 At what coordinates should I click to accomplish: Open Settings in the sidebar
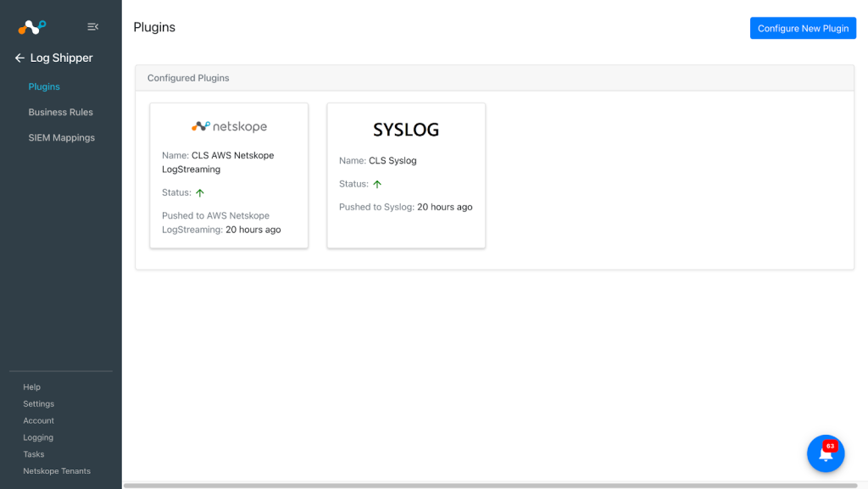pyautogui.click(x=39, y=403)
